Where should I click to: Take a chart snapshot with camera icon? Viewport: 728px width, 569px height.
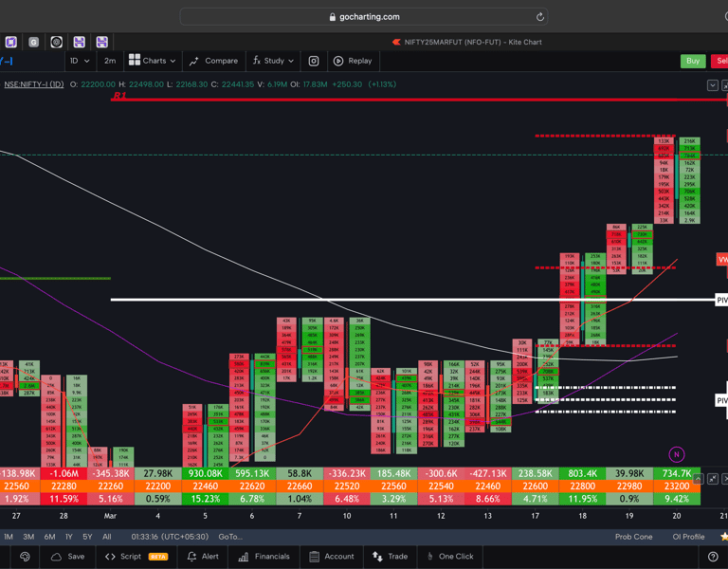pos(314,61)
